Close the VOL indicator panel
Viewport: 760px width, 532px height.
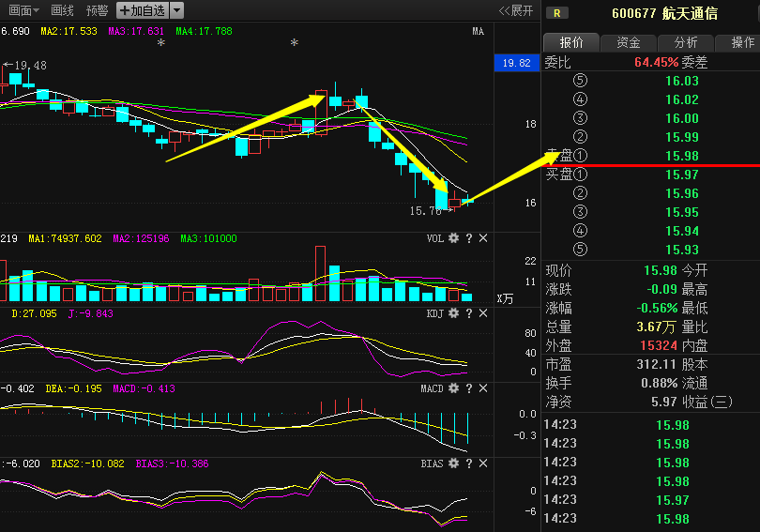tap(483, 238)
